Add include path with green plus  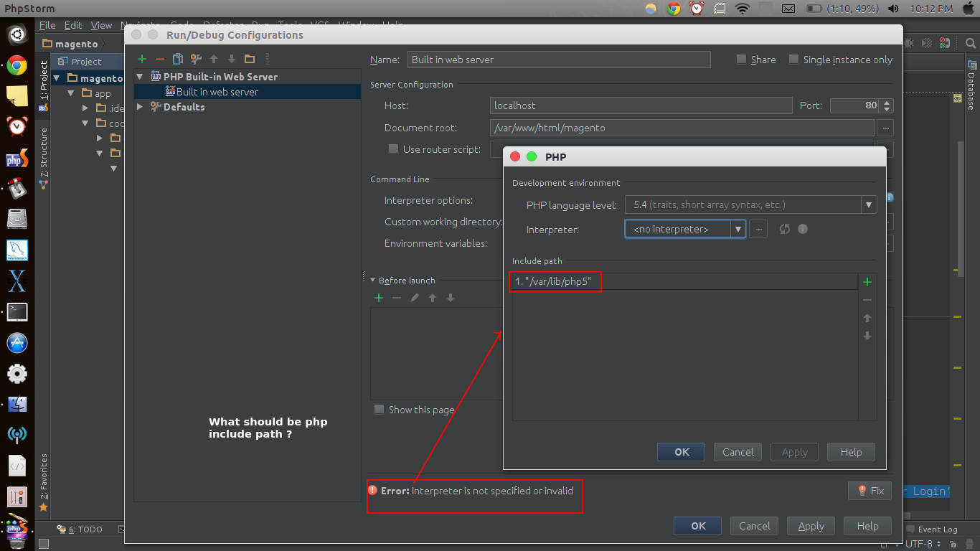point(867,282)
